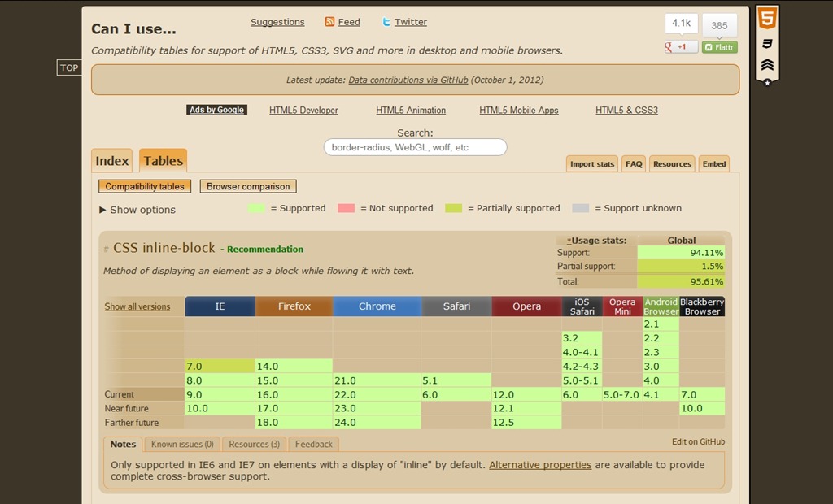Open the Tables tab
Image resolution: width=833 pixels, height=504 pixels.
pyautogui.click(x=163, y=160)
